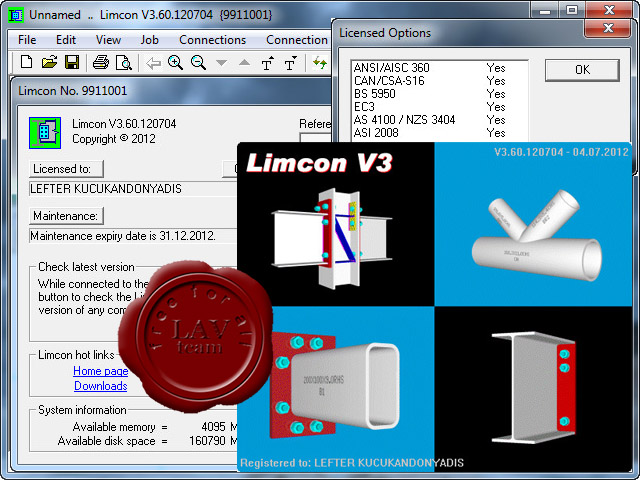Click the maintenance expiry date field
640x480 pixels.
pos(133,236)
